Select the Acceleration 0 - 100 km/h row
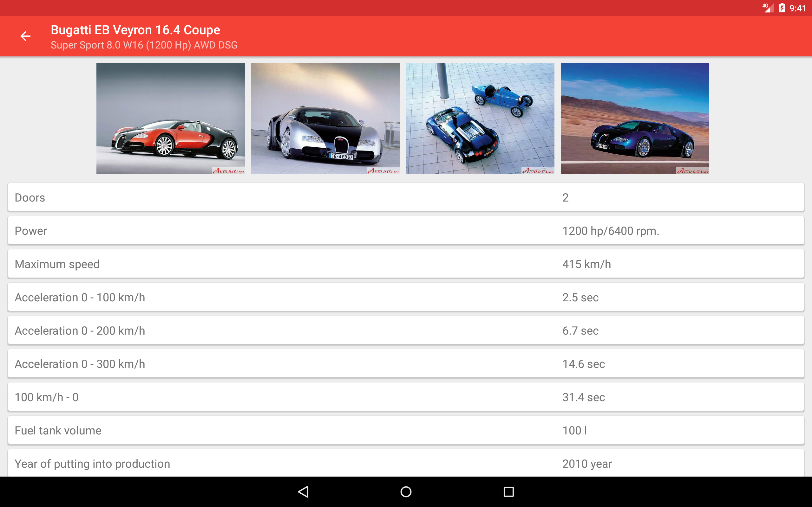Screen dimensions: 812x507 coord(406,297)
